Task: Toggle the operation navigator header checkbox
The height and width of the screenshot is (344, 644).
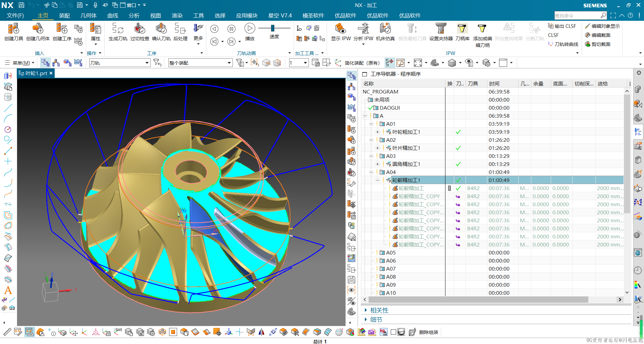Action: (365, 74)
